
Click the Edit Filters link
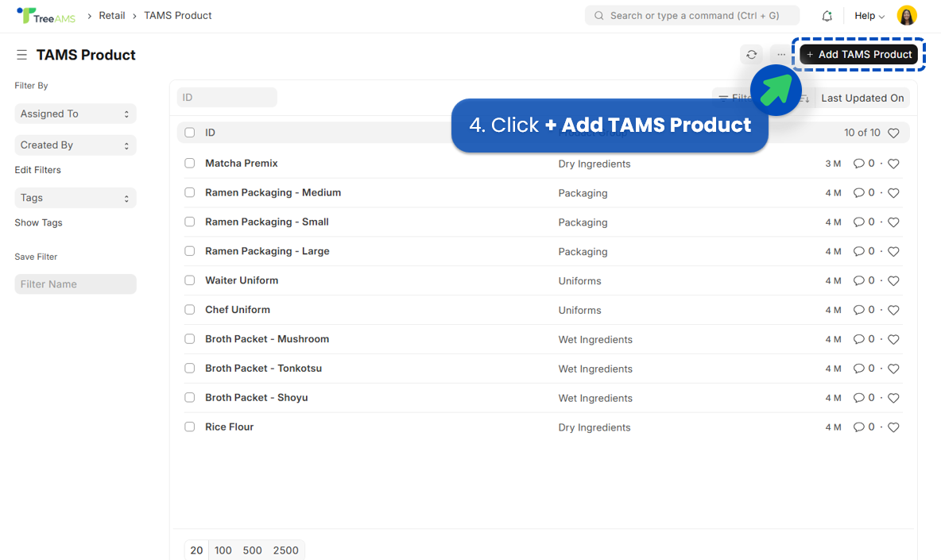(38, 170)
